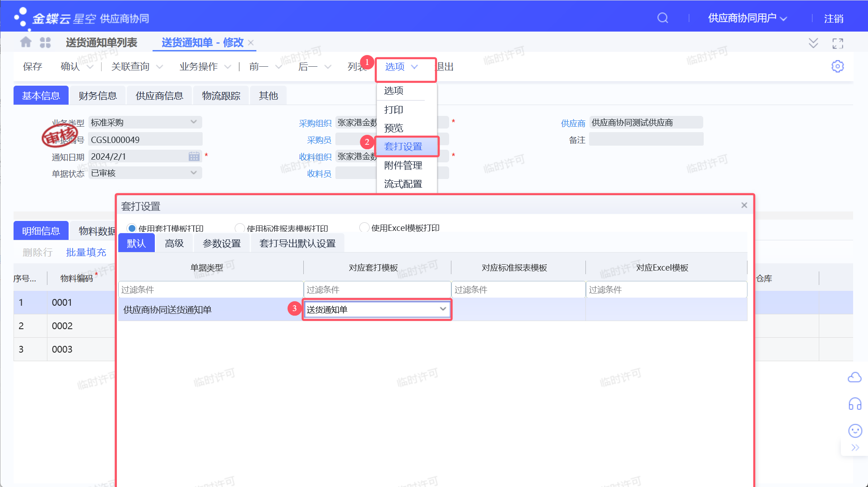
Task: Click the 对应标准报表模板 column header
Action: coord(514,268)
